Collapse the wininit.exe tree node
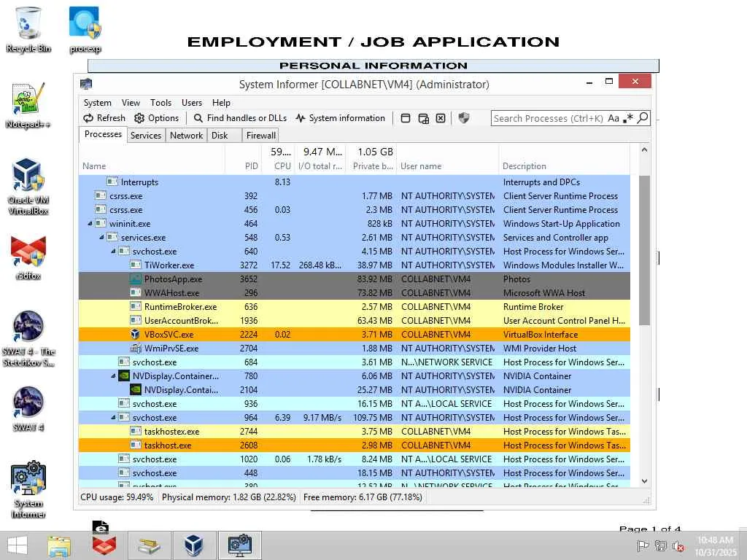 click(90, 223)
